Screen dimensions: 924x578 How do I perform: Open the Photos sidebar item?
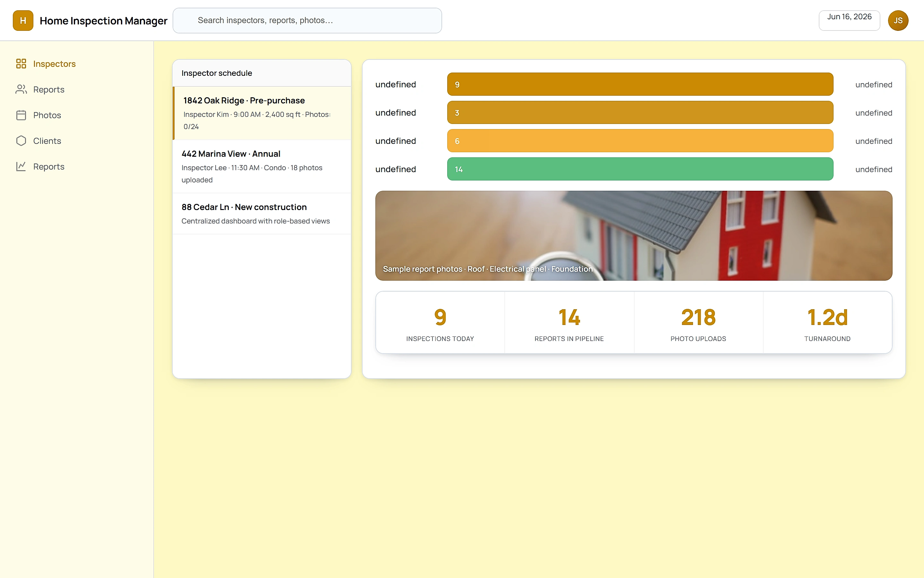click(77, 115)
